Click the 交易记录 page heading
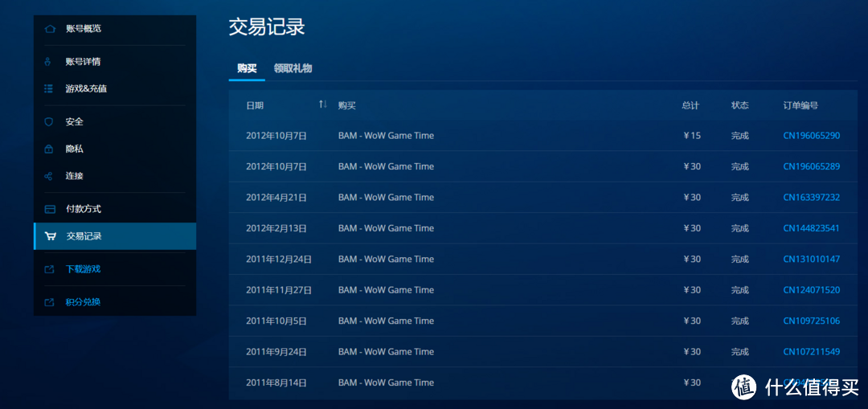The width and height of the screenshot is (868, 409). pos(267,27)
